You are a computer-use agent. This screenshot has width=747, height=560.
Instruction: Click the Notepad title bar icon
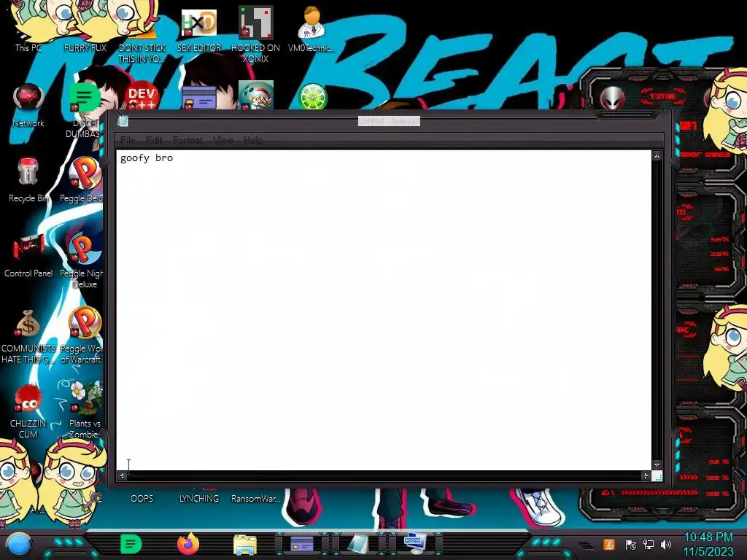123,121
